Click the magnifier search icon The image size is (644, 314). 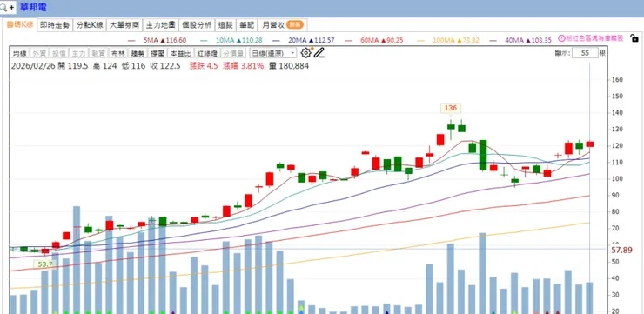tap(4, 7)
